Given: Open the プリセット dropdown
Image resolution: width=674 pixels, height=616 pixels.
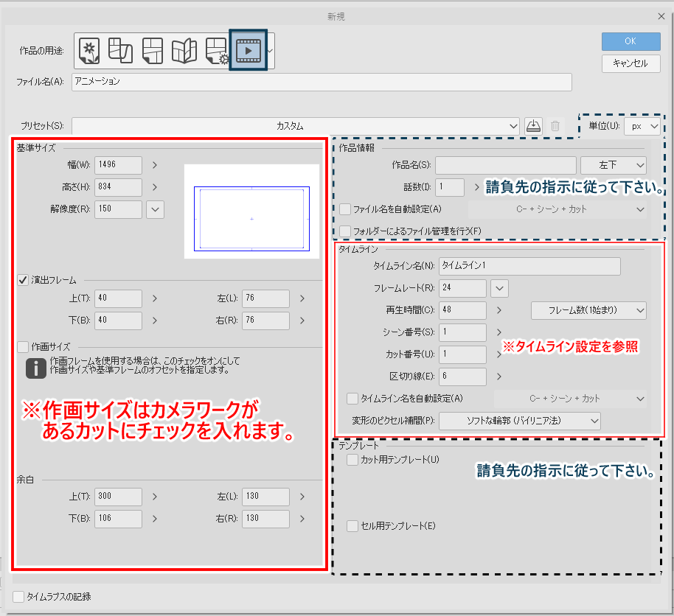Looking at the screenshot, I should pos(295,126).
